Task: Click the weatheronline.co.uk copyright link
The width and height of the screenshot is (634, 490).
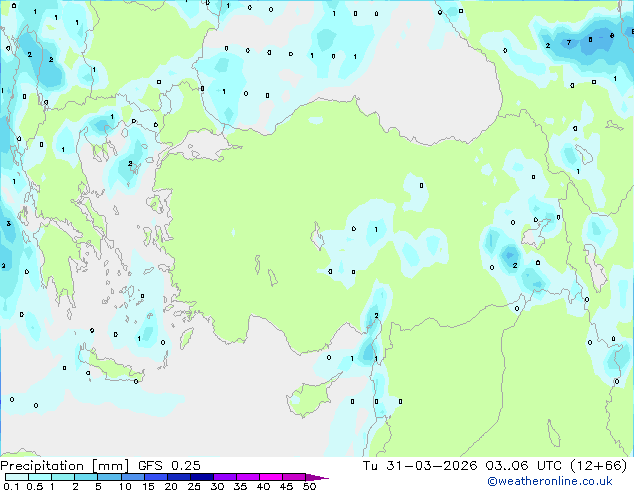Action: coord(550,481)
